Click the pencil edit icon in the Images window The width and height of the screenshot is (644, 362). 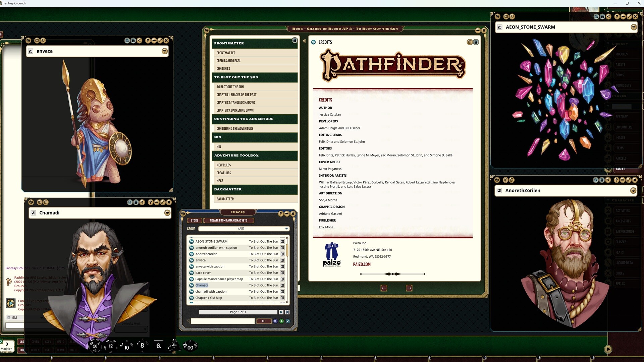pos(288,321)
